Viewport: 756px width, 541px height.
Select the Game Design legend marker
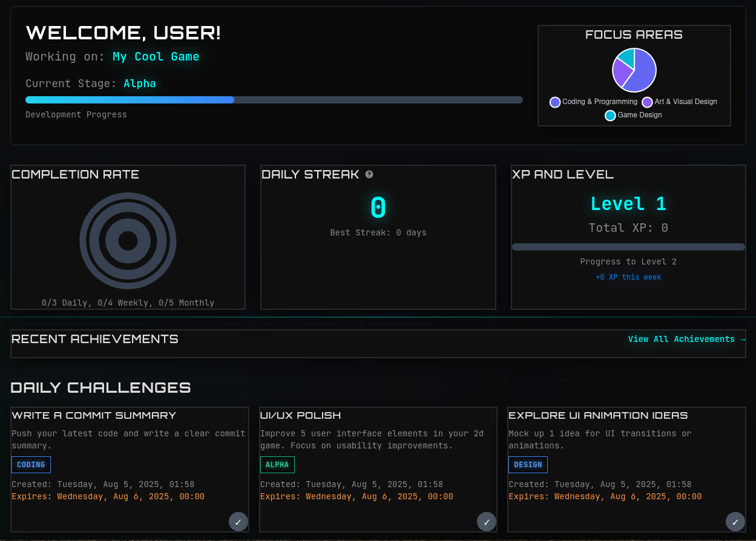(x=610, y=115)
